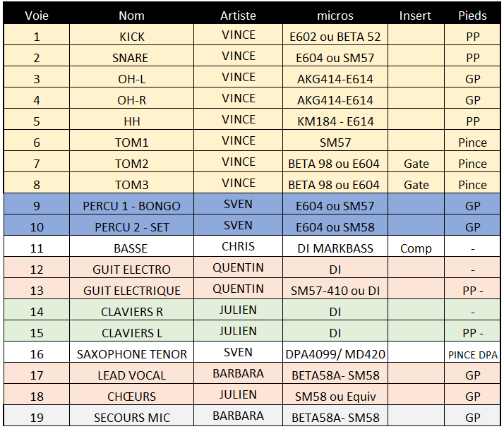Click the GUIT ELECTRIQUE cell
The width and height of the screenshot is (504, 429).
[x=131, y=291]
